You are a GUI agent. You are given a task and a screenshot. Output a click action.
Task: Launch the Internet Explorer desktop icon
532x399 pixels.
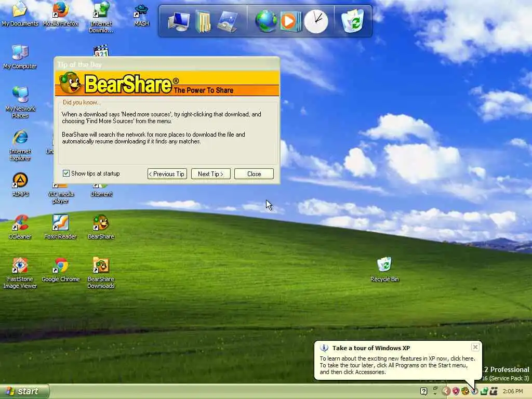[x=20, y=145]
